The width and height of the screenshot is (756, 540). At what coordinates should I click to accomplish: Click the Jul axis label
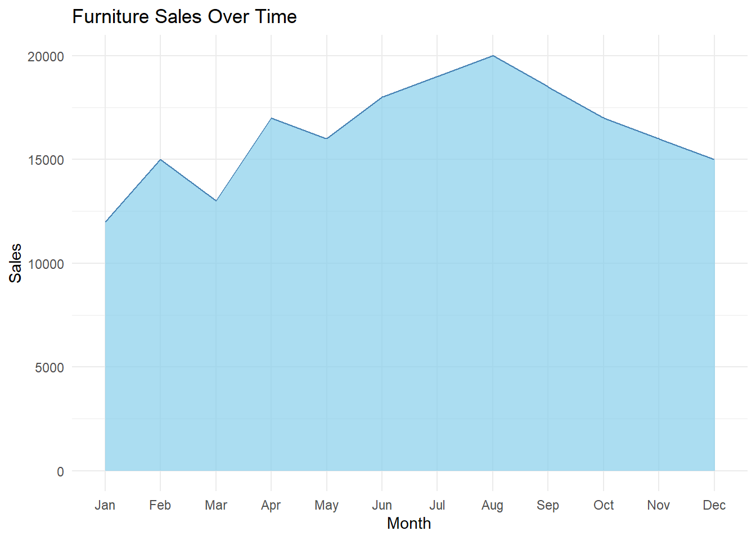pyautogui.click(x=437, y=505)
